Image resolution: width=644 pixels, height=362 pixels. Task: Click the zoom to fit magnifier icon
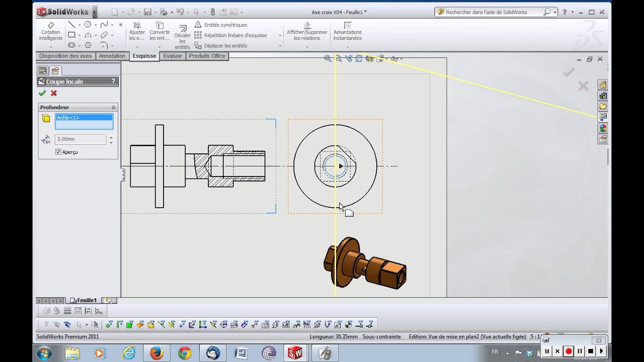[328, 59]
